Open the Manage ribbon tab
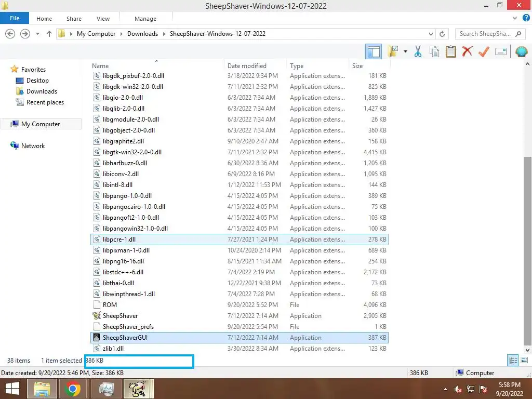This screenshot has width=532, height=399. 145,19
